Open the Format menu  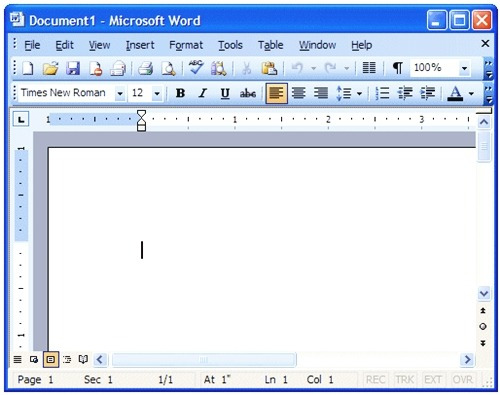click(186, 45)
